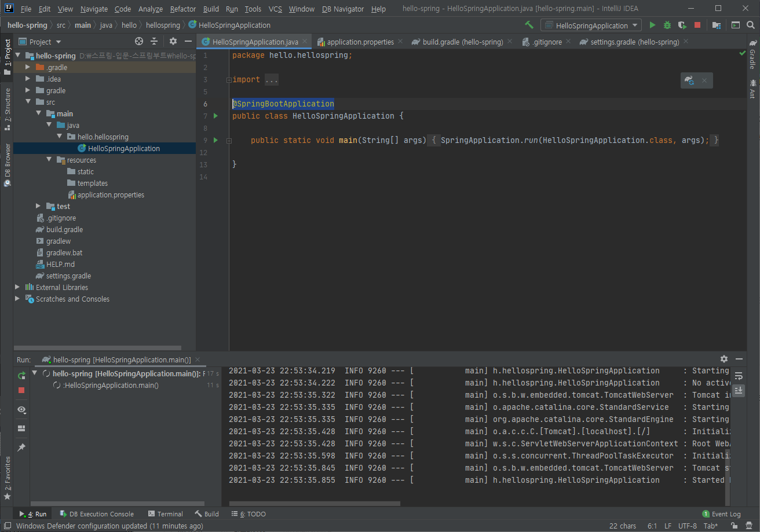The height and width of the screenshot is (532, 760).
Task: Stop the process in the Run panel
Action: (21, 390)
